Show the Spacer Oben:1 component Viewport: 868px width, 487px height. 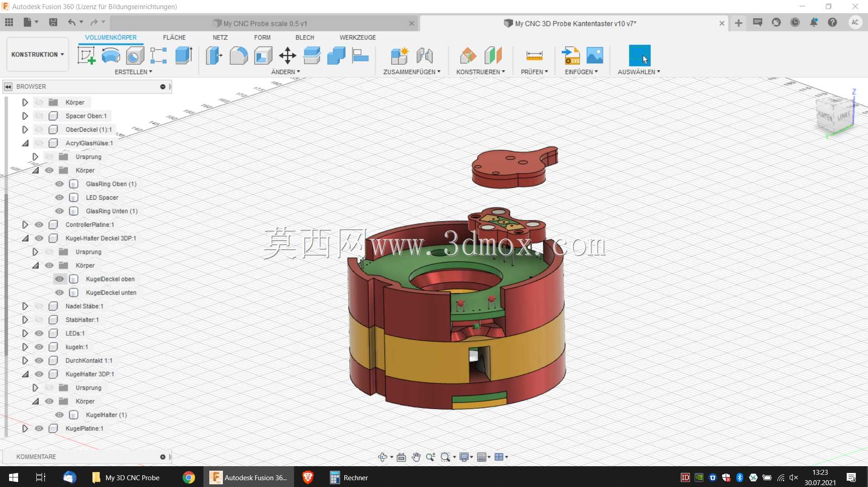coord(39,116)
